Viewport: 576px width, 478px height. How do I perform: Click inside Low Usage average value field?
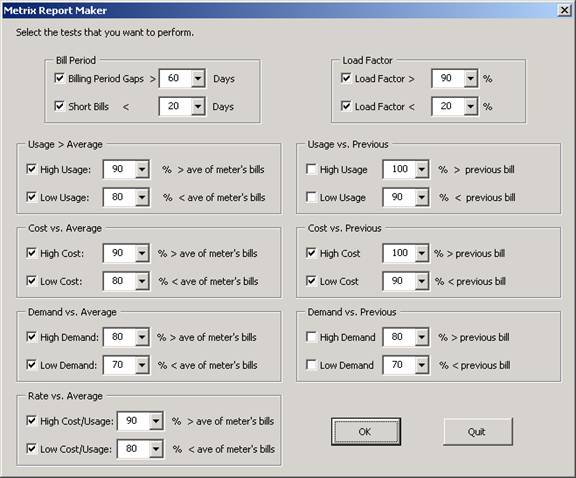coord(119,197)
